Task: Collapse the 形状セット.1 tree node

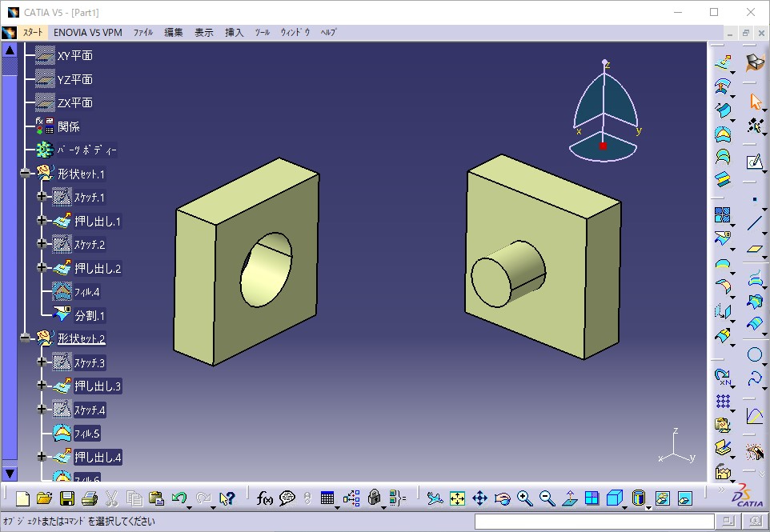Action: (x=26, y=174)
